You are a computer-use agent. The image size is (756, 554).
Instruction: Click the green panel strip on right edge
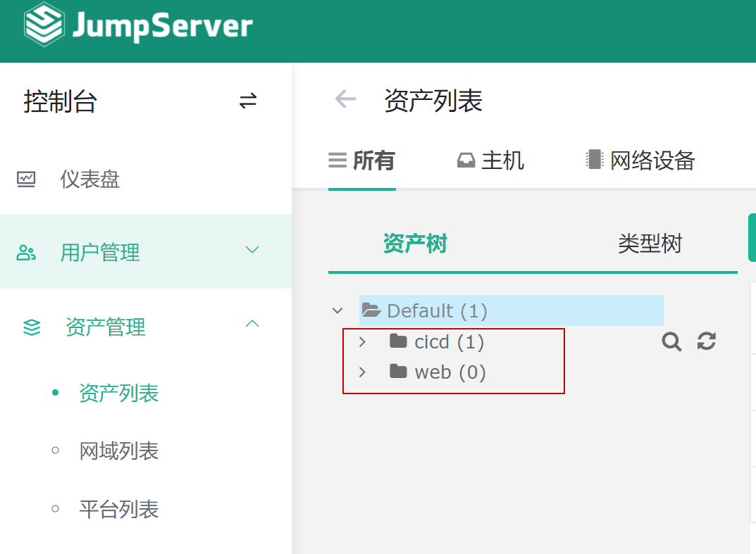pyautogui.click(x=752, y=237)
